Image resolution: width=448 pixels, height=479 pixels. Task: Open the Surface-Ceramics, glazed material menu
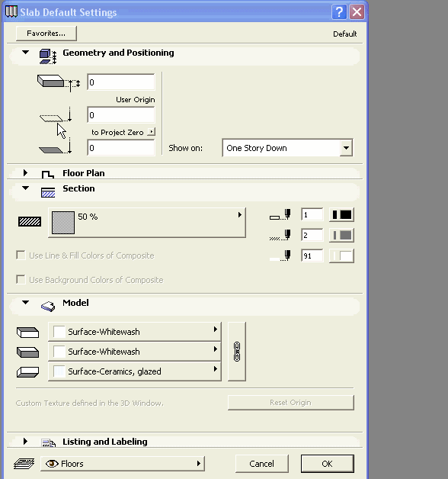point(135,371)
